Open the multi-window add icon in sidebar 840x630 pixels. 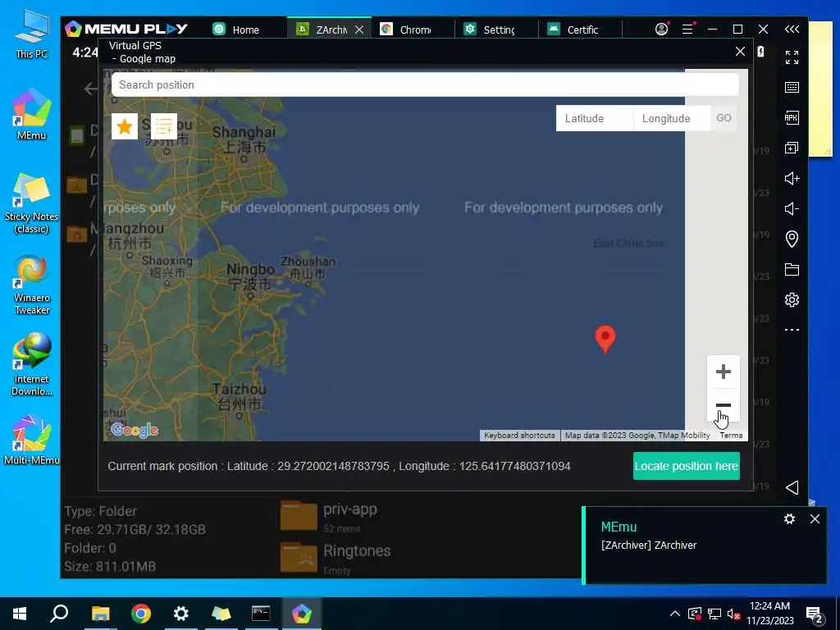point(792,148)
